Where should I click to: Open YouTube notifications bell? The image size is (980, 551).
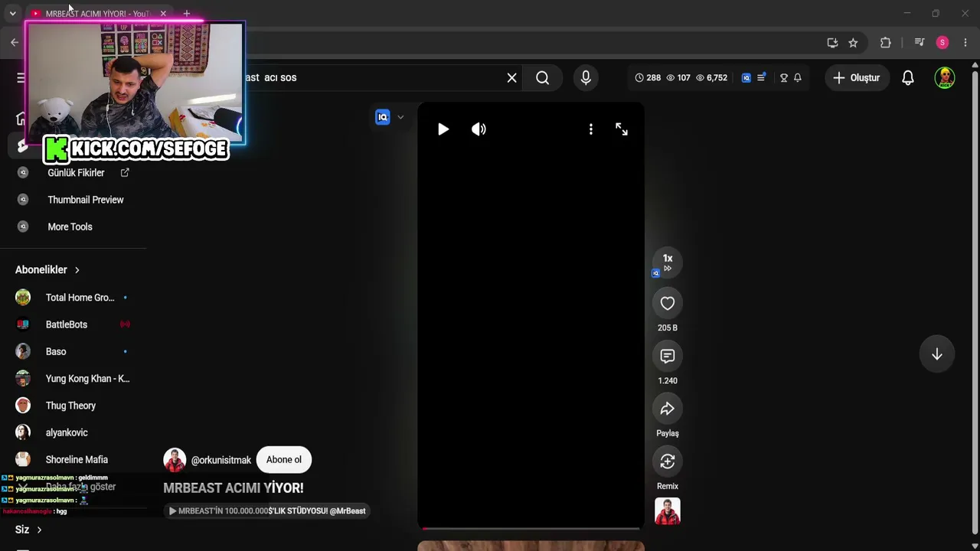click(x=908, y=77)
